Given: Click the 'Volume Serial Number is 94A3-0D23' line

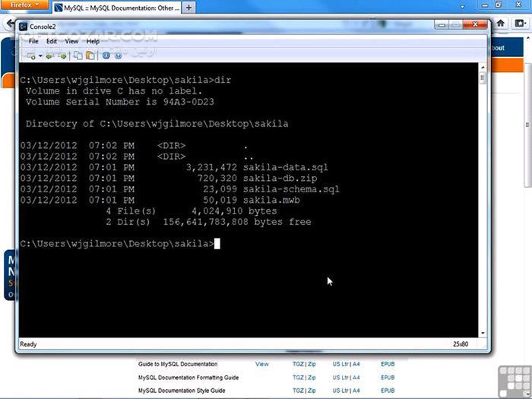Looking at the screenshot, I should [x=120, y=102].
